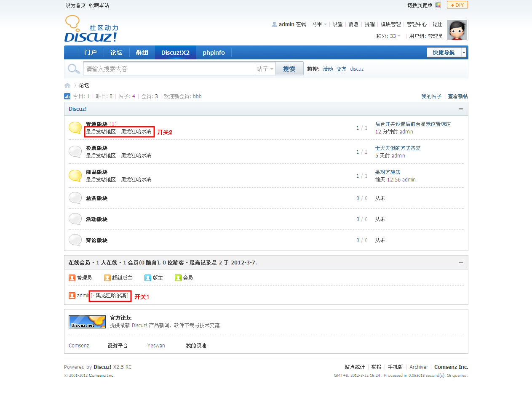
Task: Click the admin user avatar picture
Action: click(457, 30)
